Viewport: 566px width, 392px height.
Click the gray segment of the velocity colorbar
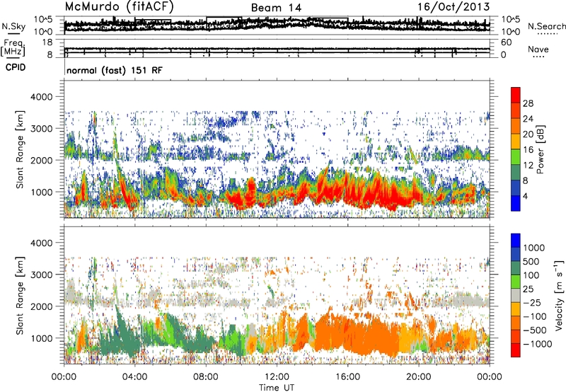516,296
